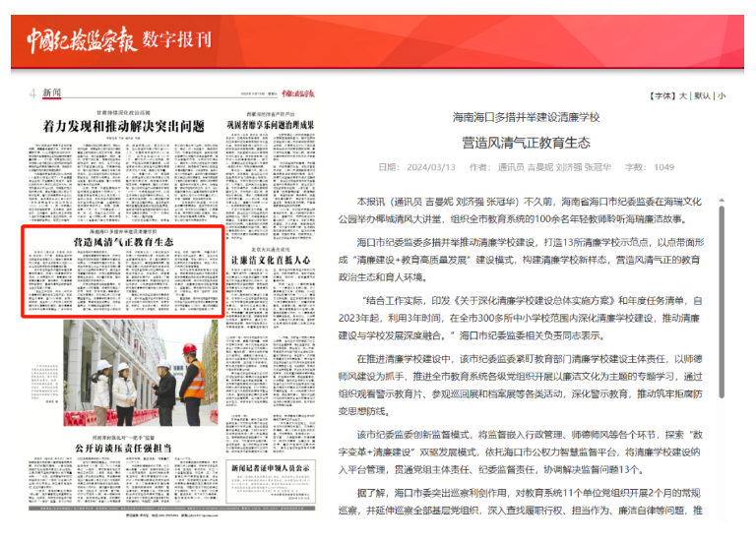This screenshot has height=542, width=756.
Task: Open the 新闻记者证申领人员公示 notice box
Action: [271, 482]
